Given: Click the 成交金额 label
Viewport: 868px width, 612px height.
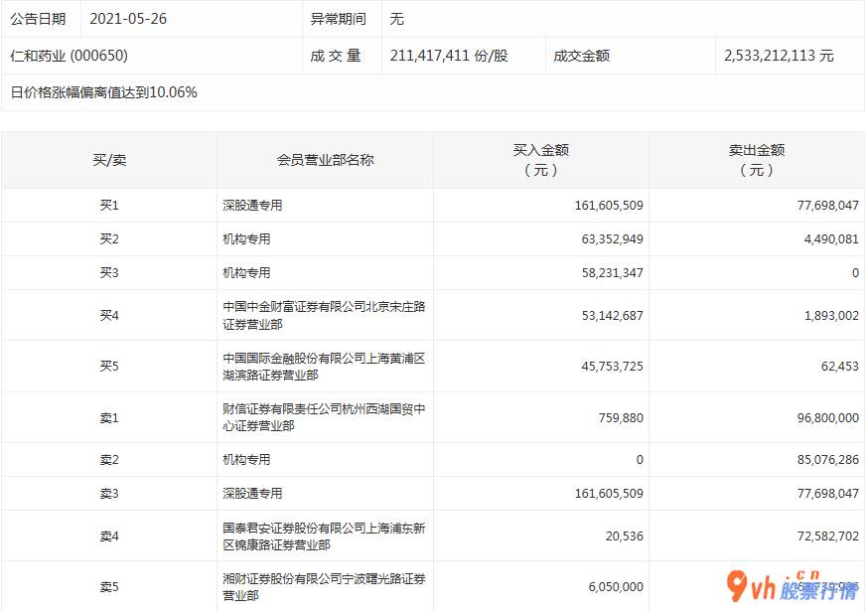Looking at the screenshot, I should pyautogui.click(x=581, y=56).
